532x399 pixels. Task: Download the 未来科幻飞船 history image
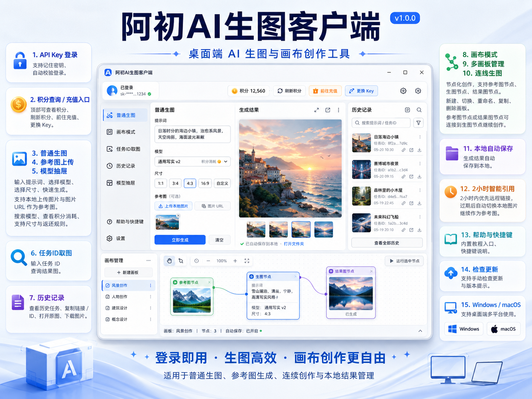(x=420, y=230)
